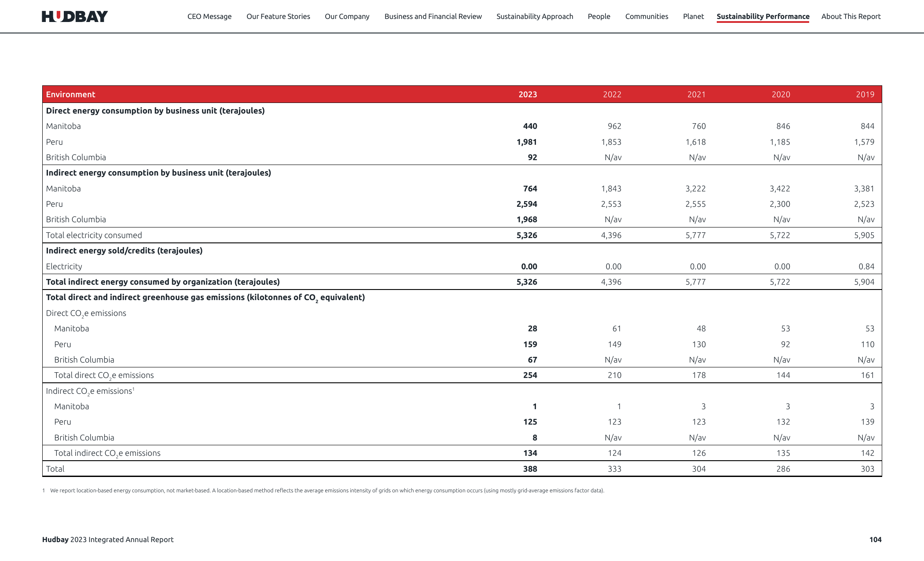This screenshot has width=924, height=561.
Task: Select the 2019 column header
Action: tap(865, 95)
